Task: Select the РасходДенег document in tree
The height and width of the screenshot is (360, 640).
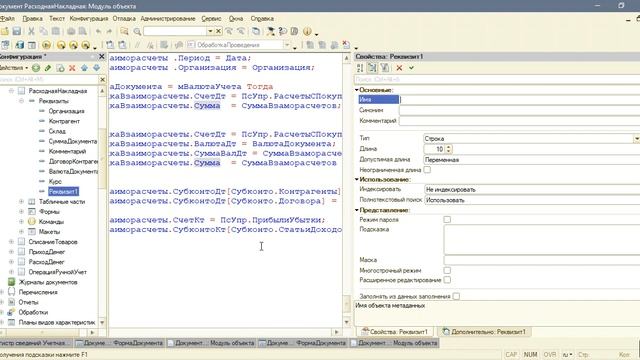Action: [46, 262]
